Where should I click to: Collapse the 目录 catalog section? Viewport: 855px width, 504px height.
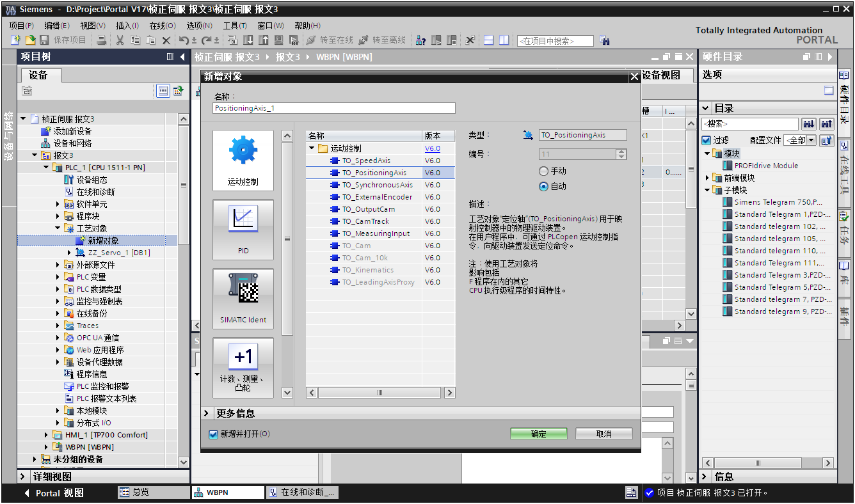[x=706, y=108]
